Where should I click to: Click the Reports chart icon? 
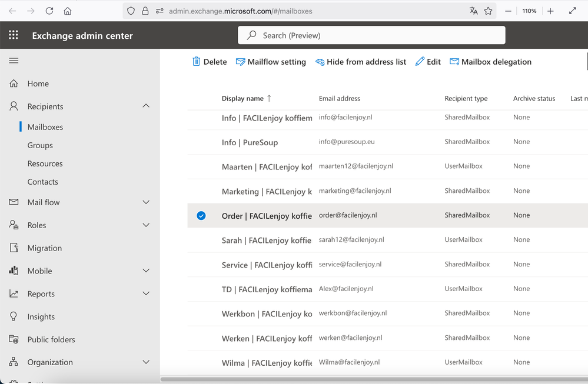pos(14,293)
